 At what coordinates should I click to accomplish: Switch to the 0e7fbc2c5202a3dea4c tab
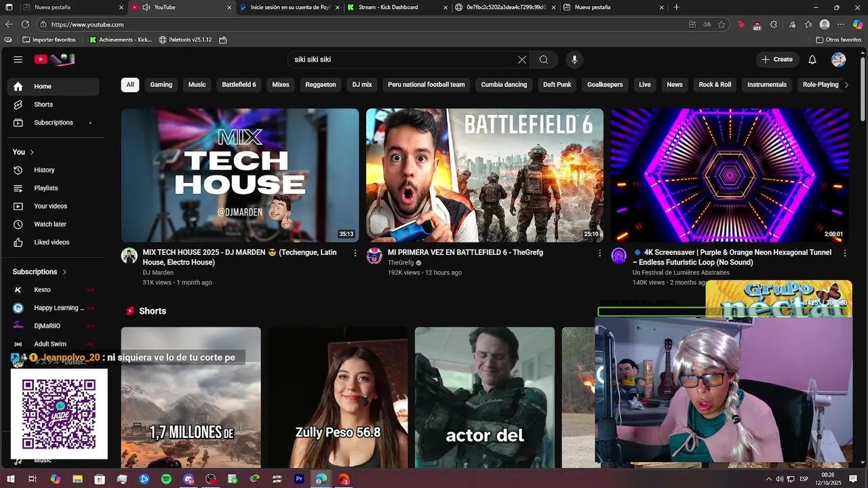click(x=505, y=7)
